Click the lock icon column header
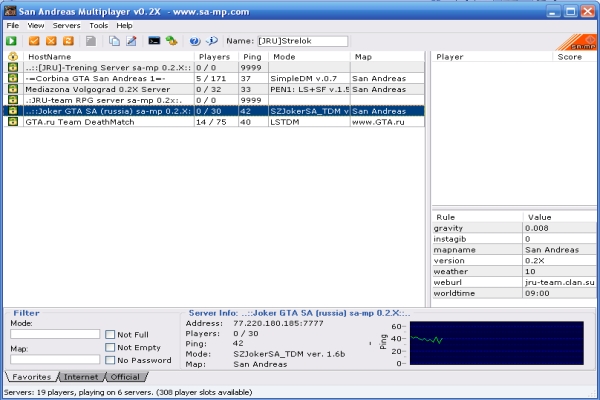 (x=13, y=57)
